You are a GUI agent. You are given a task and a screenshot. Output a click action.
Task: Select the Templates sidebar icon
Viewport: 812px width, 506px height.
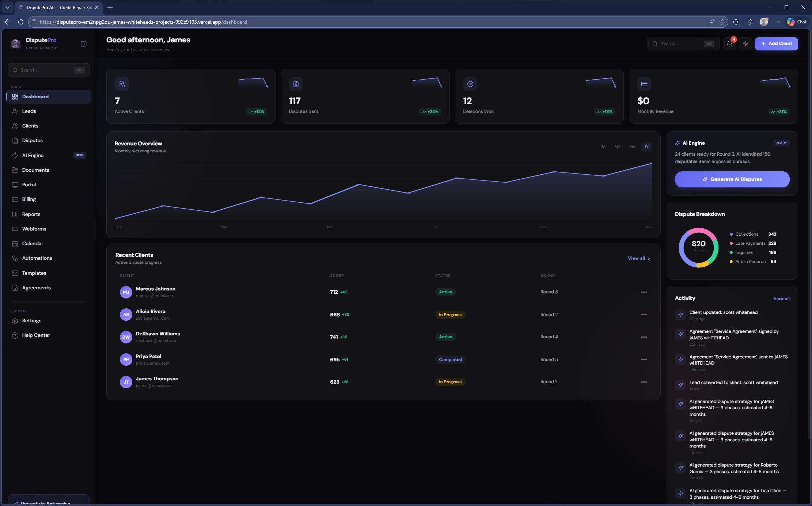point(15,273)
